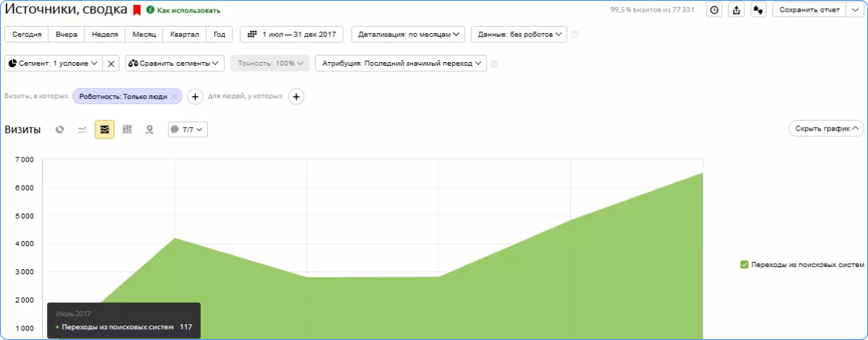The image size is (868, 340).
Task: Toggle 'Переходы из поисковых систем' legend checkbox
Action: pos(745,265)
